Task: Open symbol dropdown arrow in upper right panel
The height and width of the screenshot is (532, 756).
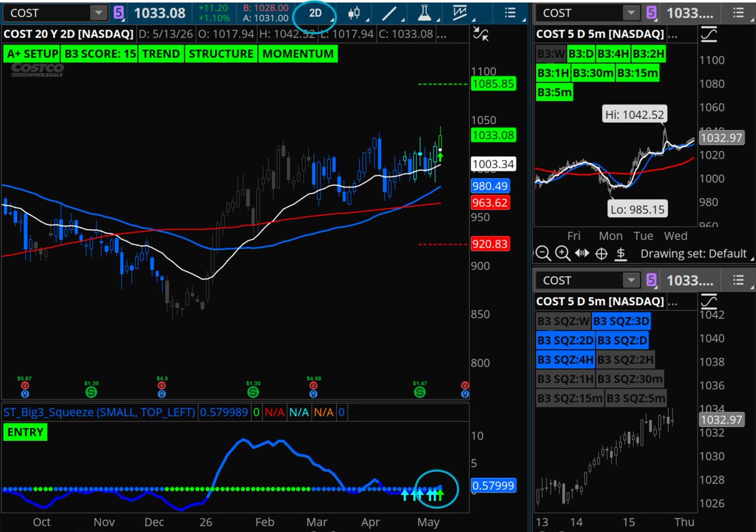Action: click(630, 13)
